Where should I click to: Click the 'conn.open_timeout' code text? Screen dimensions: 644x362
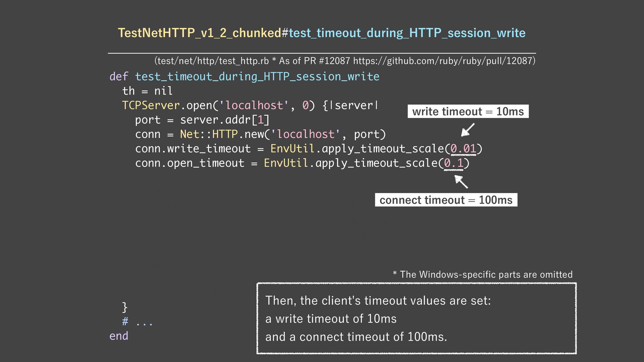coord(190,163)
